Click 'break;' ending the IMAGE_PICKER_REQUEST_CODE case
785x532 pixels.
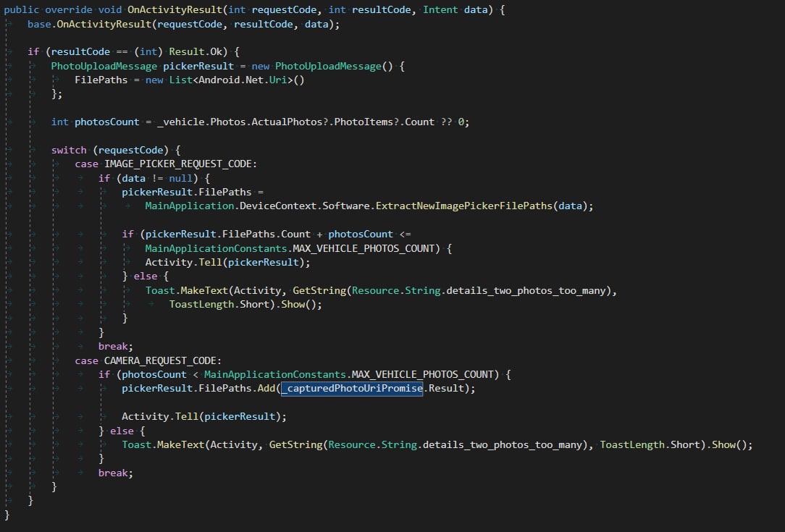tap(116, 346)
